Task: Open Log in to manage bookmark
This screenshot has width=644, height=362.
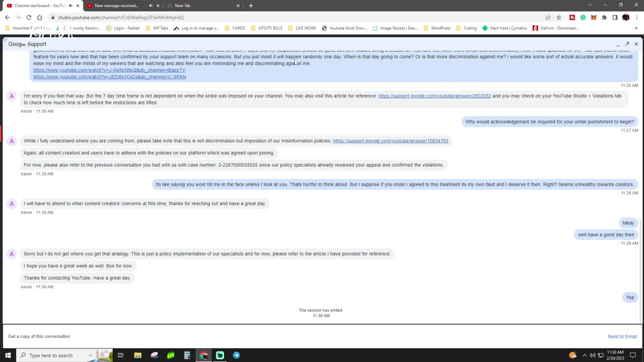Action: click(196, 28)
